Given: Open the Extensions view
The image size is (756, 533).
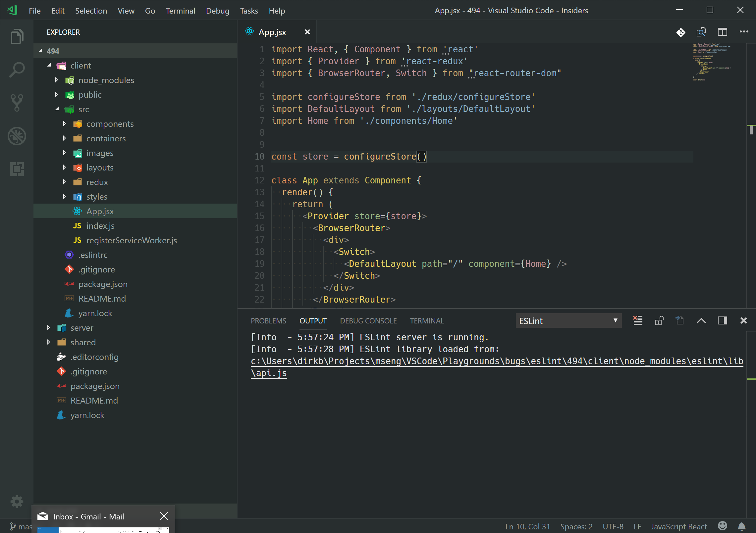Looking at the screenshot, I should coord(17,170).
